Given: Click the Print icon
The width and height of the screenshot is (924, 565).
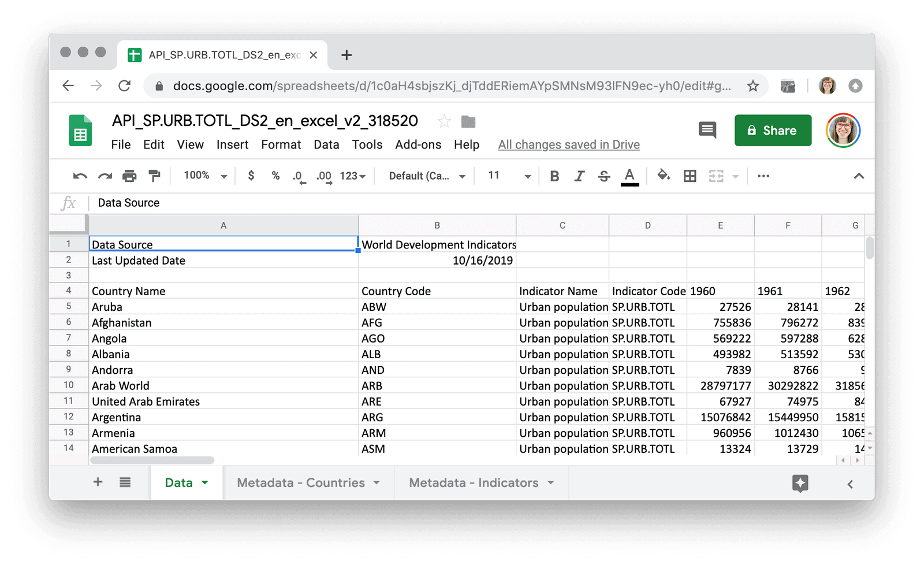Looking at the screenshot, I should tap(129, 176).
